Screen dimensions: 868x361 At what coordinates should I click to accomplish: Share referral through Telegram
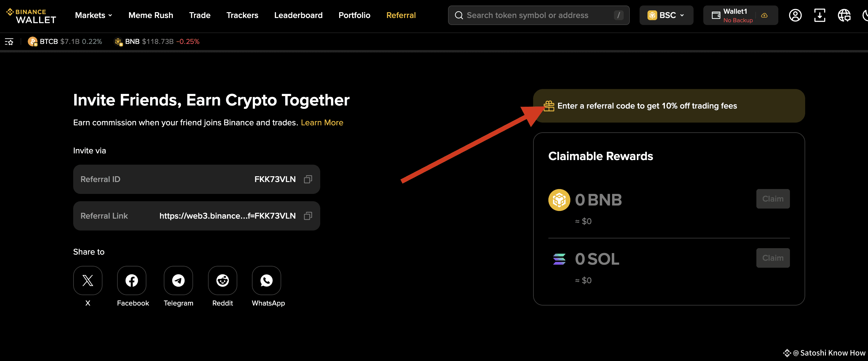click(178, 280)
